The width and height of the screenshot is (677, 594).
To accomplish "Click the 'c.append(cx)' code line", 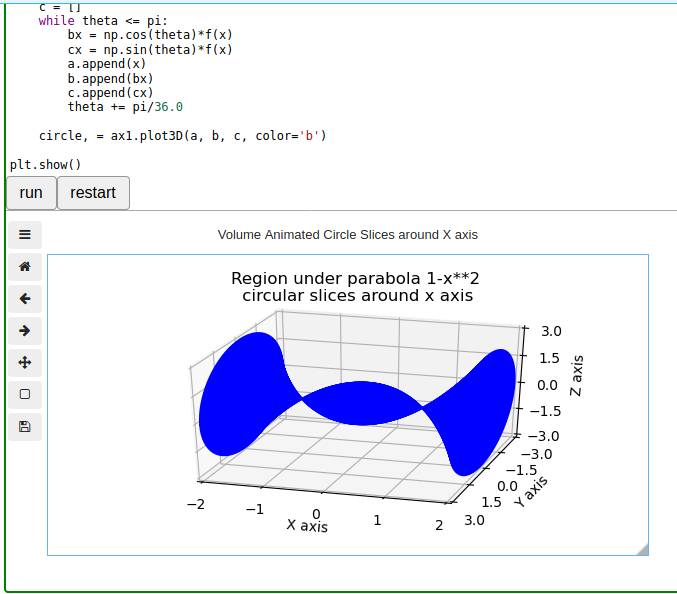I will pos(111,93).
